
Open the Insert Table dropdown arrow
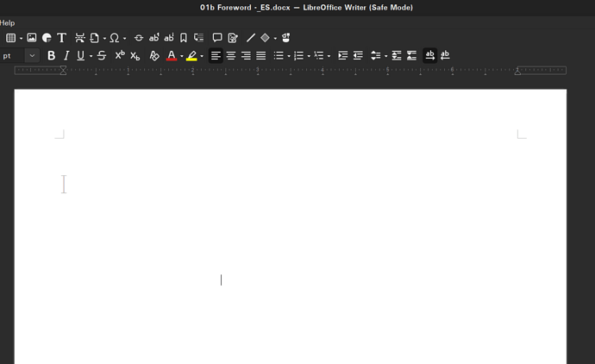click(21, 39)
